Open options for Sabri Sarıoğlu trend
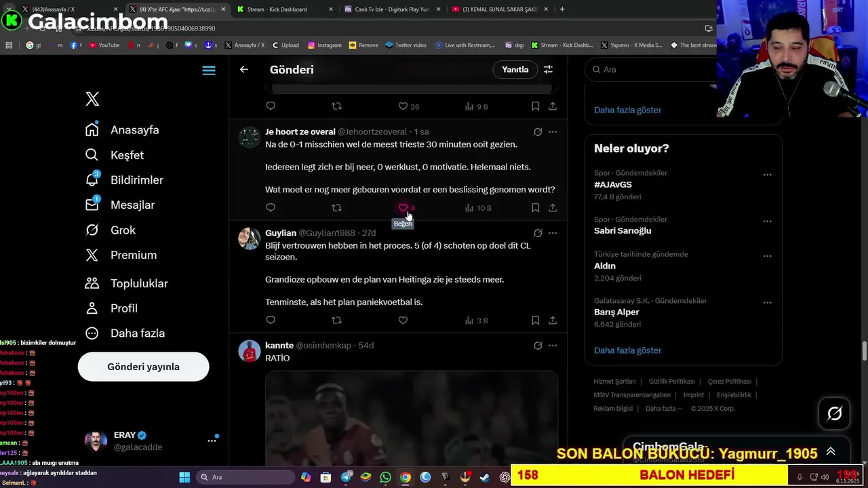 click(767, 221)
